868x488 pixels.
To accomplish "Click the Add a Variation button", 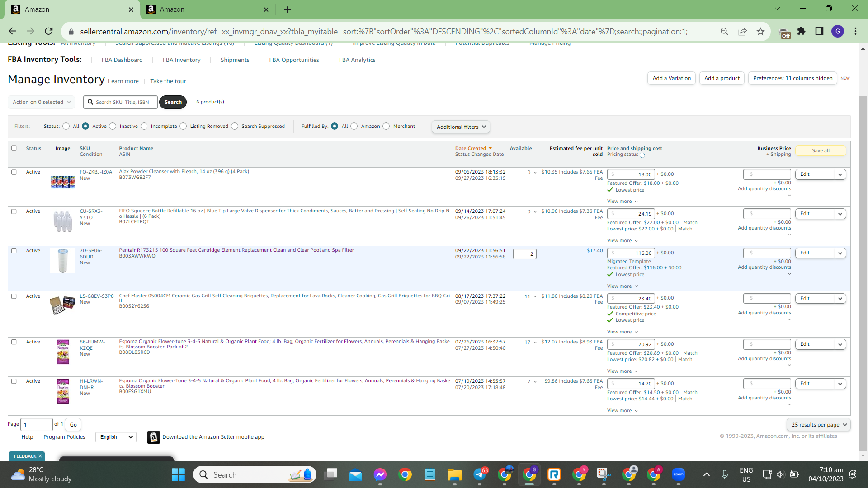I will 672,78.
